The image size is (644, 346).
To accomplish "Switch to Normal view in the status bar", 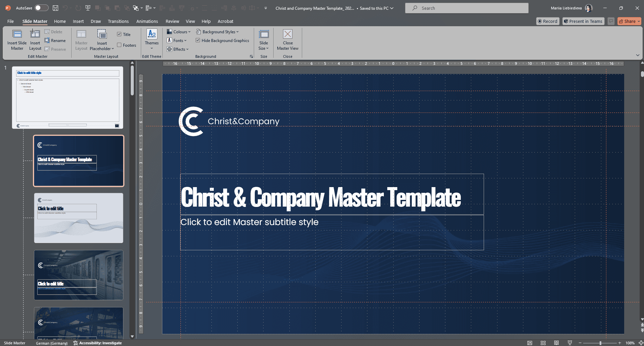I will (x=530, y=343).
